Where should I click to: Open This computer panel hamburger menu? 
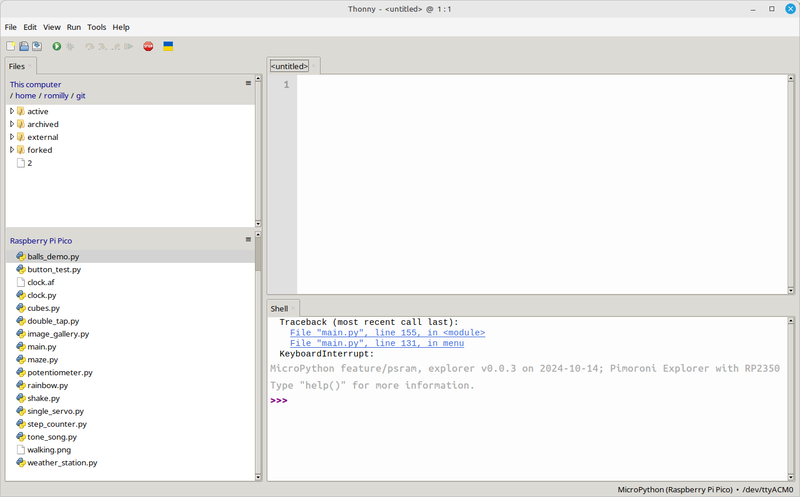coord(248,84)
